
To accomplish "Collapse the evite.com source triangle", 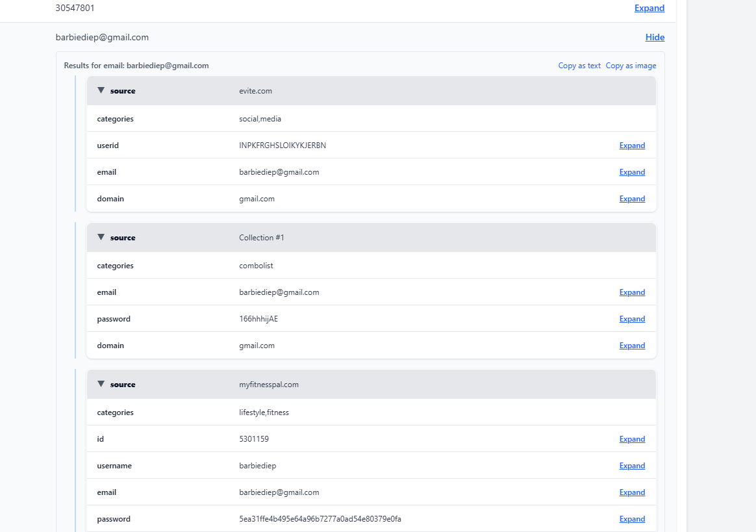I will tap(101, 90).
